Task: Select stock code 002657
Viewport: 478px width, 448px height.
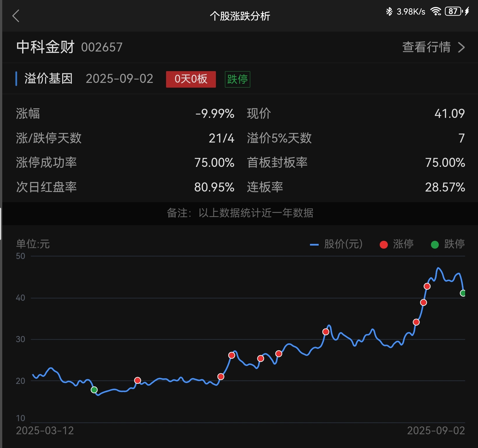Action: click(102, 47)
